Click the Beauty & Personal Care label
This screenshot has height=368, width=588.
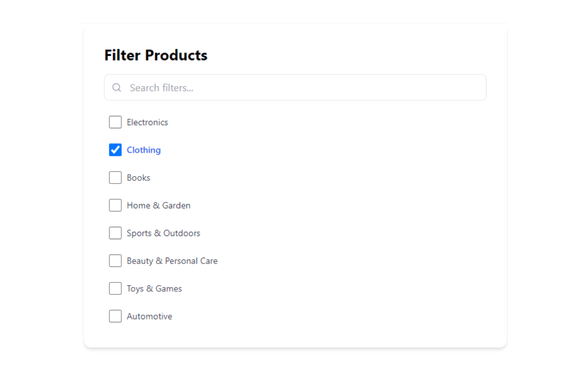(172, 261)
